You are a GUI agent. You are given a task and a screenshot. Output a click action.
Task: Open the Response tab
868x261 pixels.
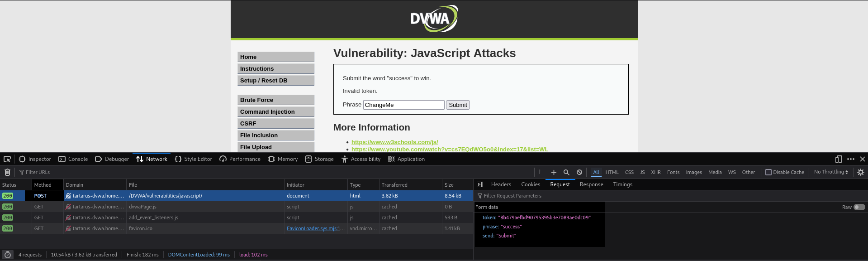coord(591,184)
